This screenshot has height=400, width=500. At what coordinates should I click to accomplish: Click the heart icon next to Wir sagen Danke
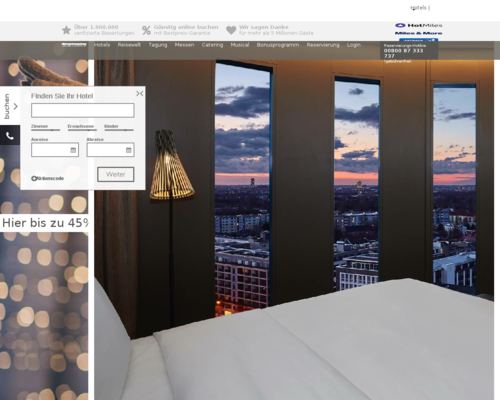pos(231,30)
